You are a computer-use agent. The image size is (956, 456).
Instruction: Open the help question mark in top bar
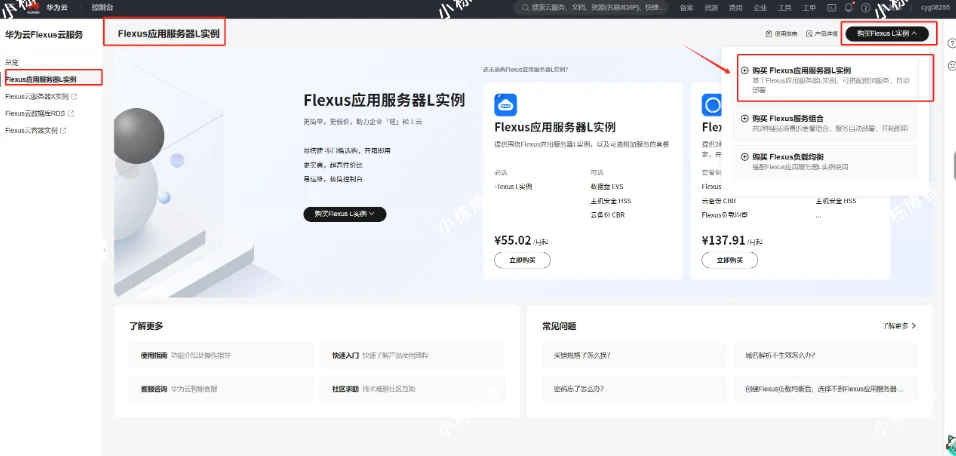[865, 8]
